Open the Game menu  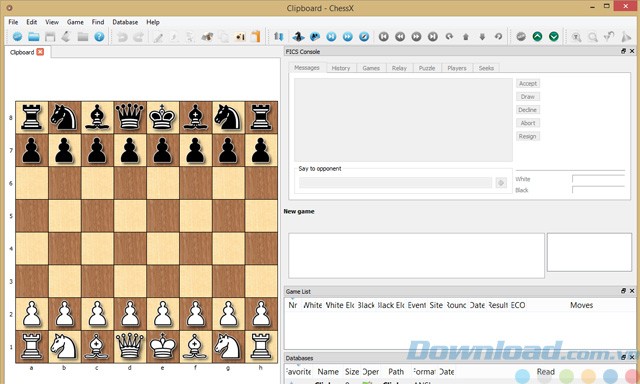pos(75,22)
